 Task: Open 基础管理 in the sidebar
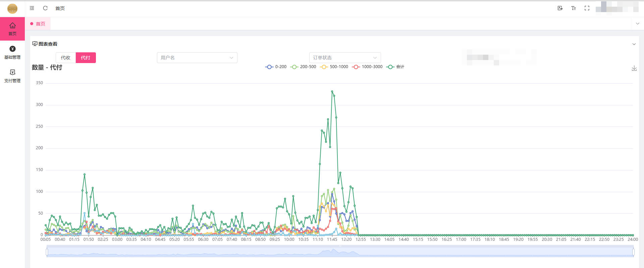click(12, 53)
